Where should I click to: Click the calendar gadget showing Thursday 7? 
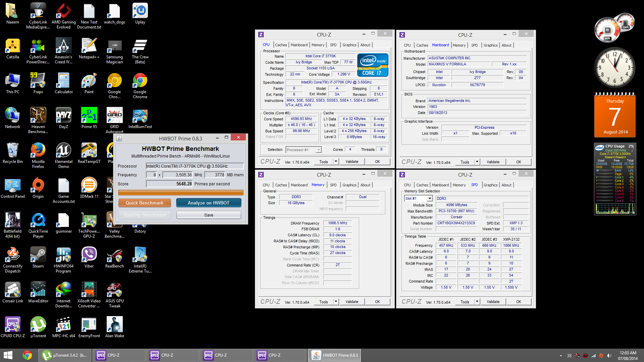[615, 115]
